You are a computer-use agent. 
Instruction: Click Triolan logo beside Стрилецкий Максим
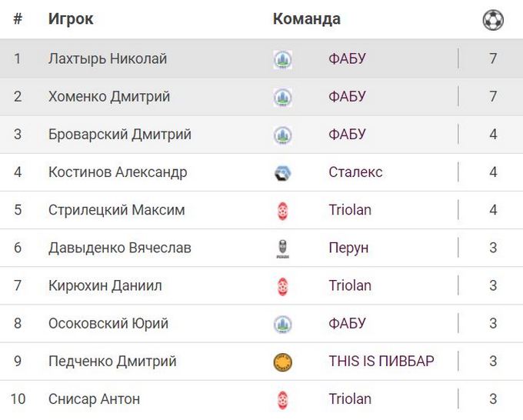[x=283, y=210]
